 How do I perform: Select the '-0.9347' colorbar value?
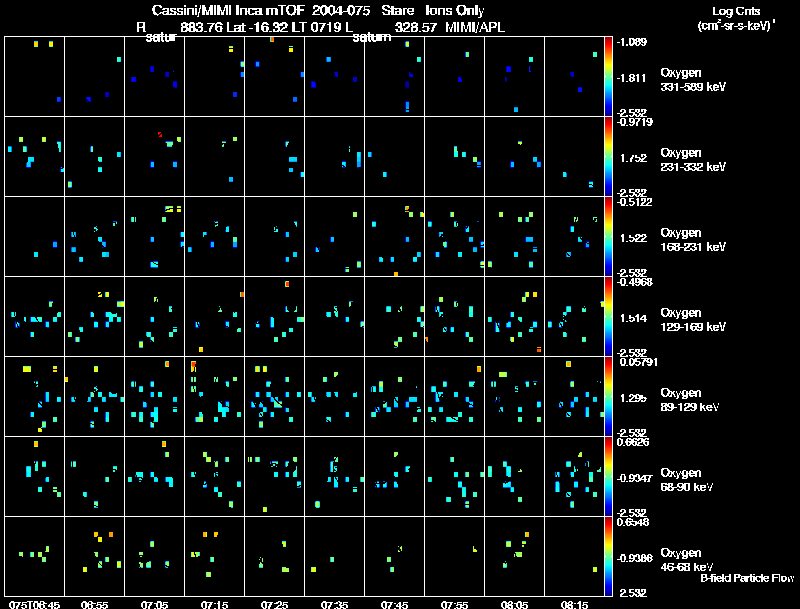click(634, 478)
